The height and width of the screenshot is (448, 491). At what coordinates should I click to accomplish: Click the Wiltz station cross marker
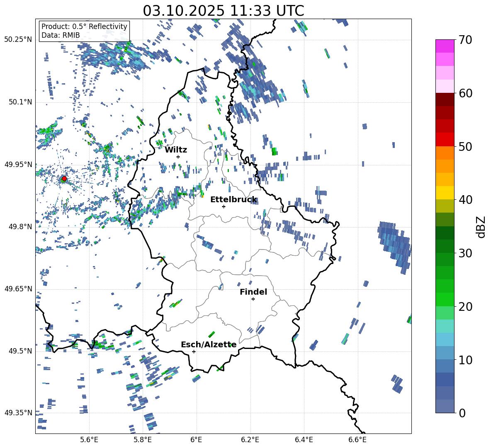tap(178, 157)
